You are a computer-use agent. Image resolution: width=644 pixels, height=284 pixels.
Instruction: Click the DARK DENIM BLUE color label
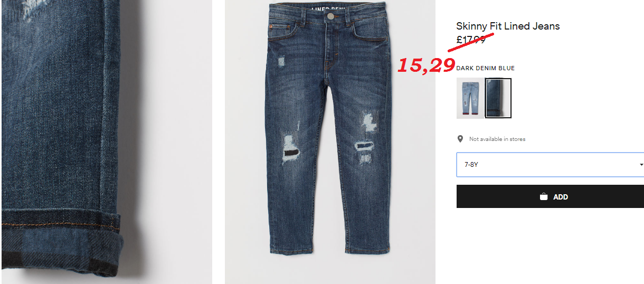click(485, 68)
